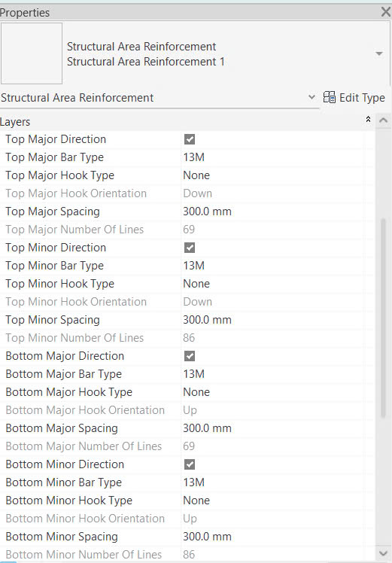Click the Top Major Hook Type label
The width and height of the screenshot is (392, 563).
pyautogui.click(x=59, y=175)
